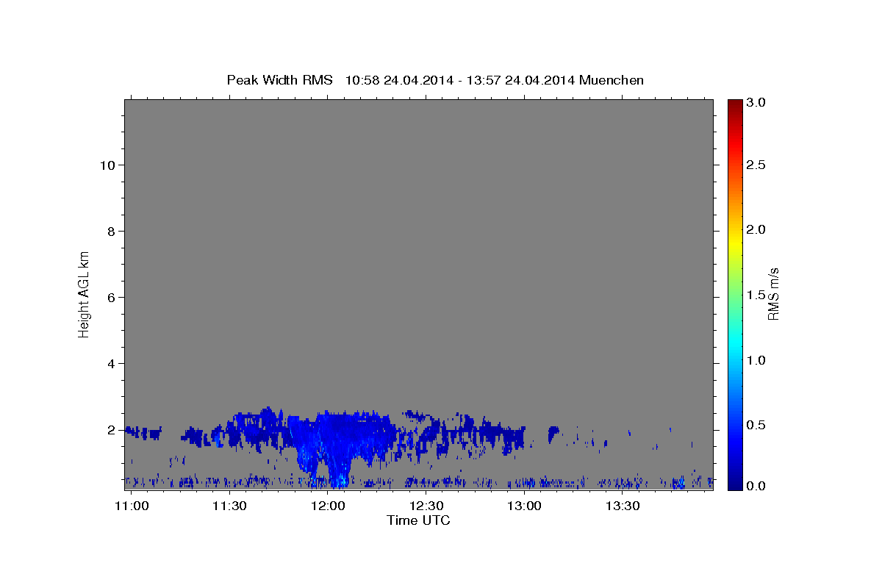Screen dimensions: 882x588
Task: Click the 12:00 time tick label
Action: 328,506
